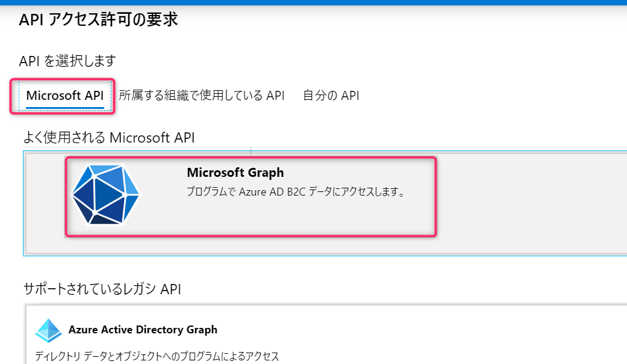Click the 'API アクセス許可の要求' heading
The height and width of the screenshot is (364, 627).
coord(98,19)
